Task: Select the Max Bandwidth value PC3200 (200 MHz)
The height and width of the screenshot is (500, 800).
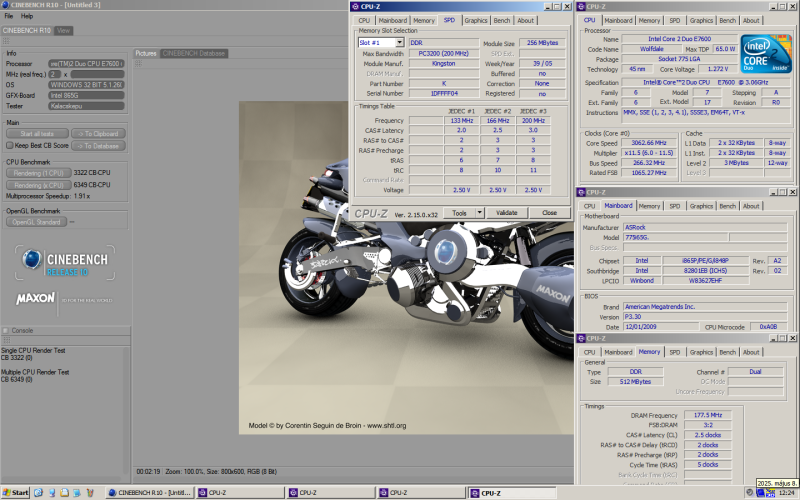Action: (443, 54)
